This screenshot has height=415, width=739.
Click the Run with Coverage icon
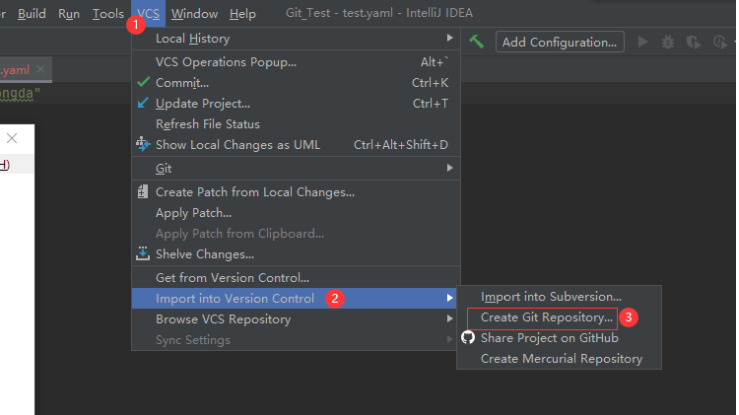tap(692, 42)
